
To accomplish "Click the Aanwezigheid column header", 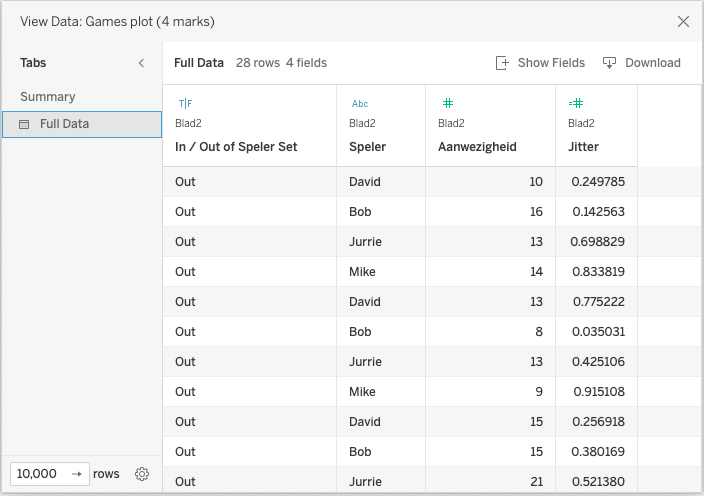I will click(477, 147).
